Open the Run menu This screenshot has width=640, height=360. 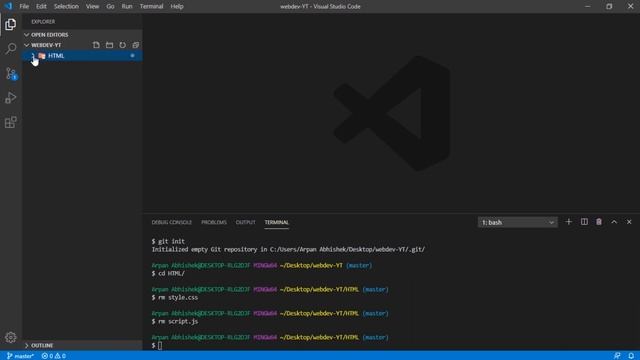[x=127, y=7]
